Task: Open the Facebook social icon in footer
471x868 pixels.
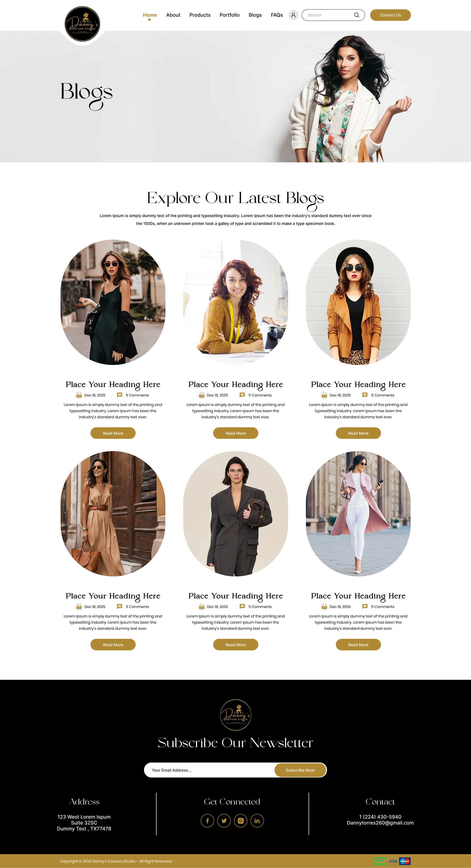Action: coord(208,820)
